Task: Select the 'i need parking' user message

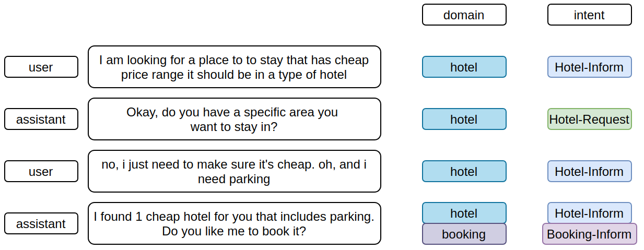Action: (234, 171)
